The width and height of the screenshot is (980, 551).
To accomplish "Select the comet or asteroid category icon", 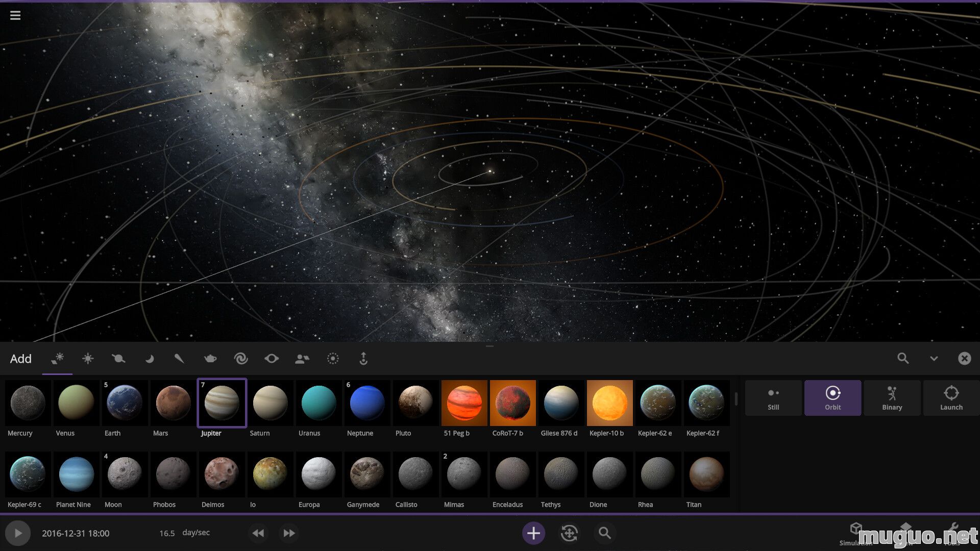I will click(x=179, y=359).
